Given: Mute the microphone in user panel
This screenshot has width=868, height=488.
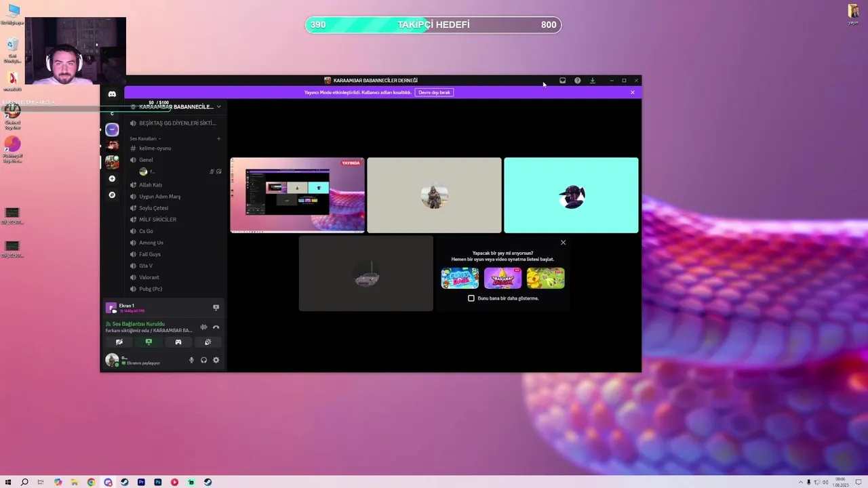Looking at the screenshot, I should [191, 360].
